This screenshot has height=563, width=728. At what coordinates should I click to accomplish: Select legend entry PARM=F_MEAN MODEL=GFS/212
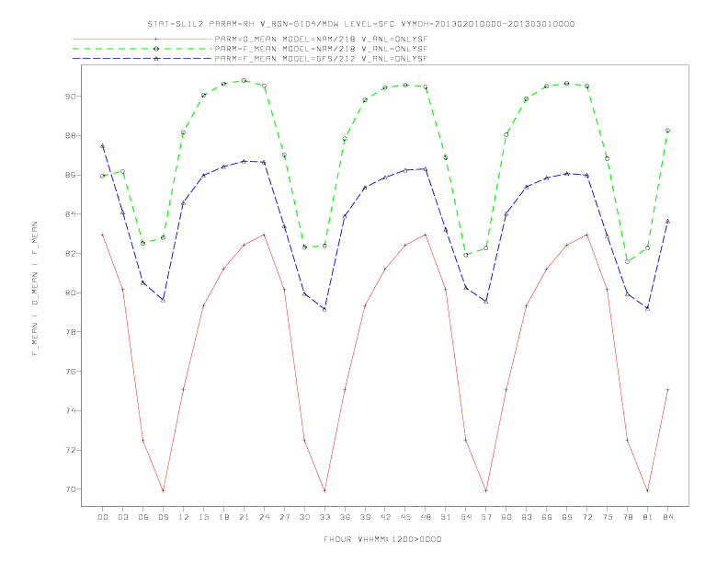click(x=321, y=59)
